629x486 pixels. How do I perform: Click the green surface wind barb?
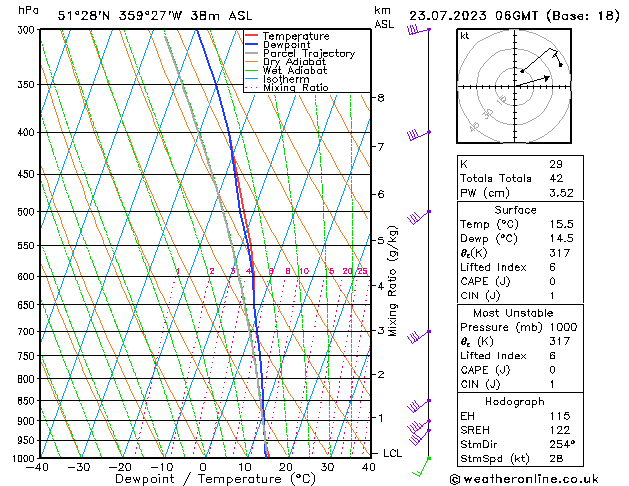[x=421, y=467]
